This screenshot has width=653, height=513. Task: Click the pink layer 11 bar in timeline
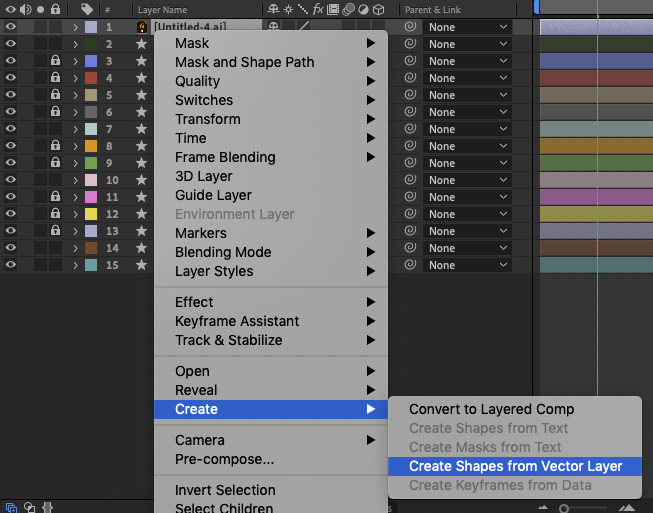coord(596,197)
